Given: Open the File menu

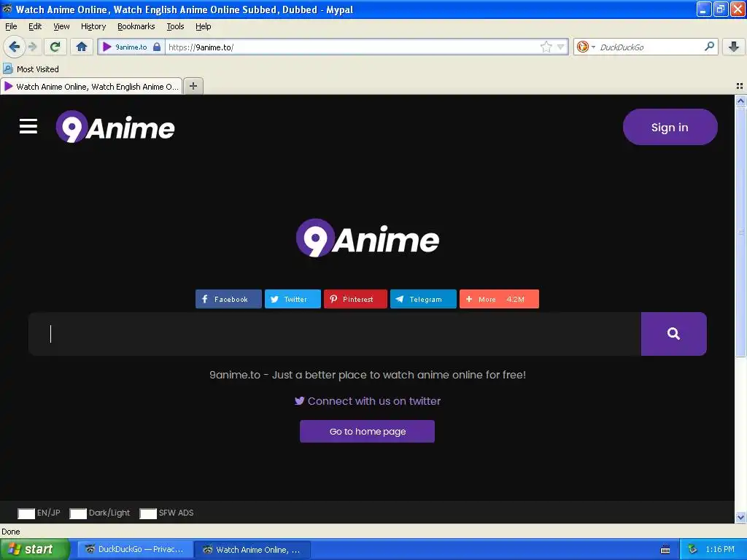Looking at the screenshot, I should click(11, 26).
